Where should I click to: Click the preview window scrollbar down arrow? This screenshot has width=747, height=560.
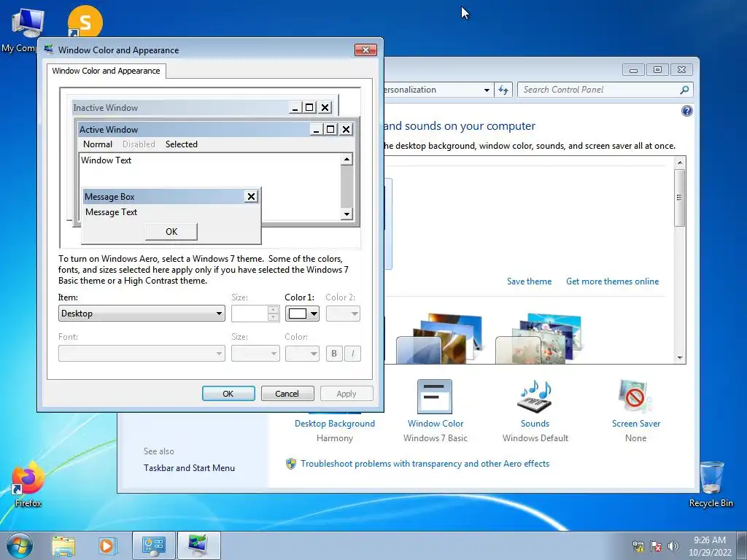pyautogui.click(x=347, y=214)
